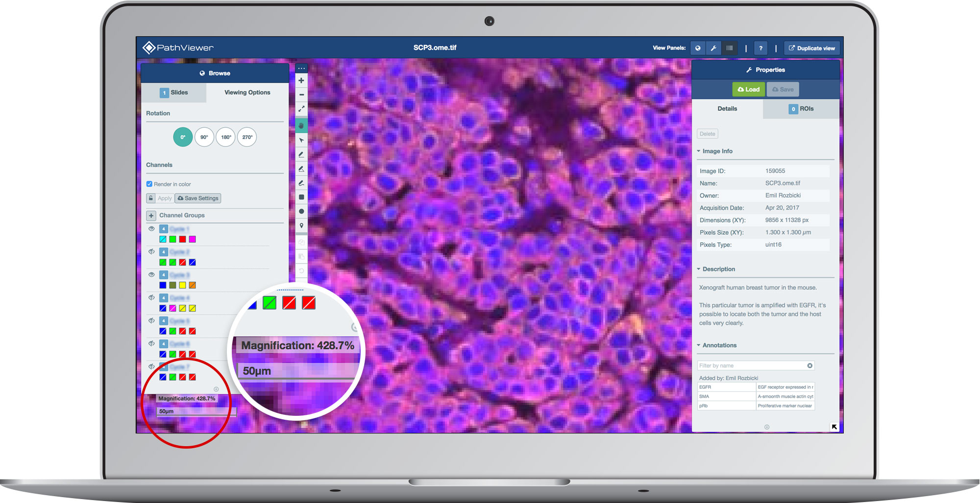980x503 pixels.
Task: Select the ellipse ROI tool
Action: [301, 211]
